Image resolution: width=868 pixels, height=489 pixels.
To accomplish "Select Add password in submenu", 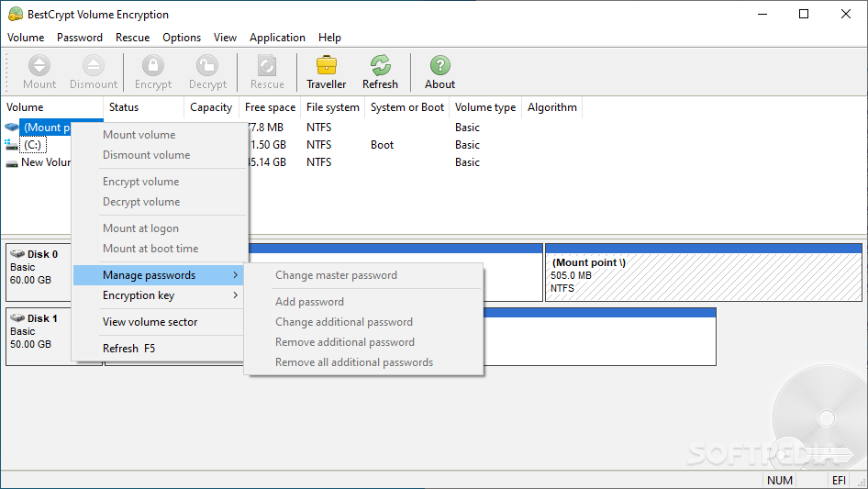I will coord(363,302).
